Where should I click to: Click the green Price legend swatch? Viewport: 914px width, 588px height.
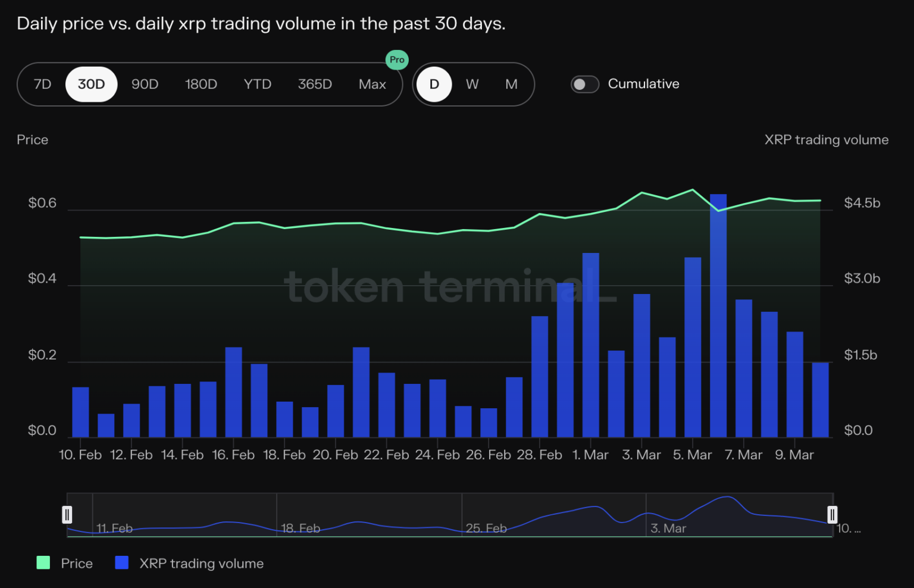[42, 563]
